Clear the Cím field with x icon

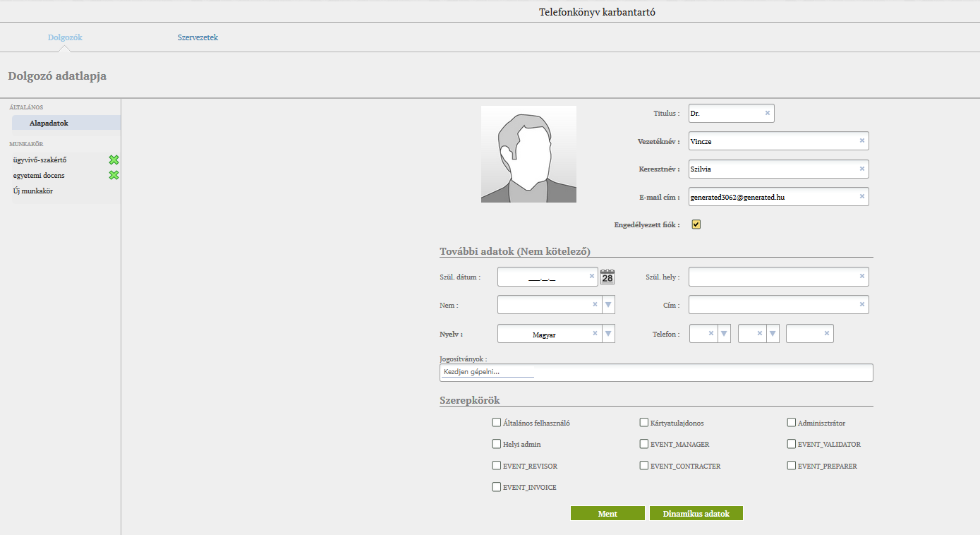[861, 304]
